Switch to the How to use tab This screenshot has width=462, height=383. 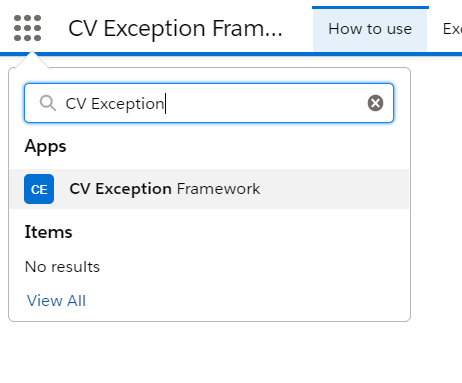click(370, 29)
